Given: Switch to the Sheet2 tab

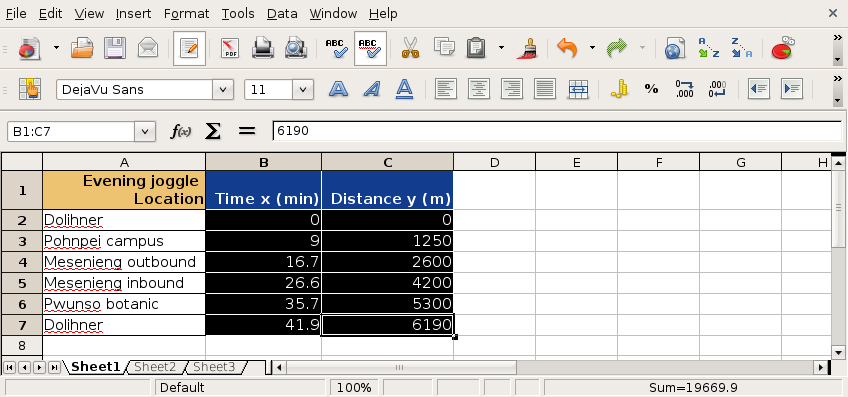Looking at the screenshot, I should pos(155,367).
